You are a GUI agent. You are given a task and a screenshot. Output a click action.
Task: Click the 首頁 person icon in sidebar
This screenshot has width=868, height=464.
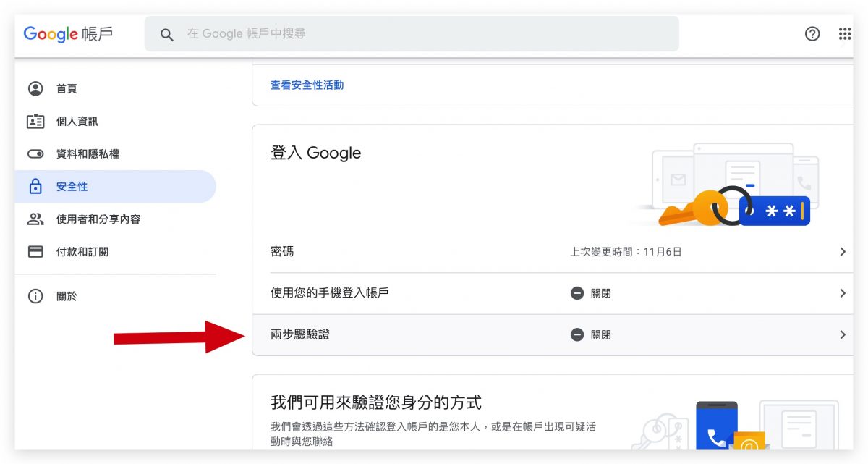tap(35, 88)
